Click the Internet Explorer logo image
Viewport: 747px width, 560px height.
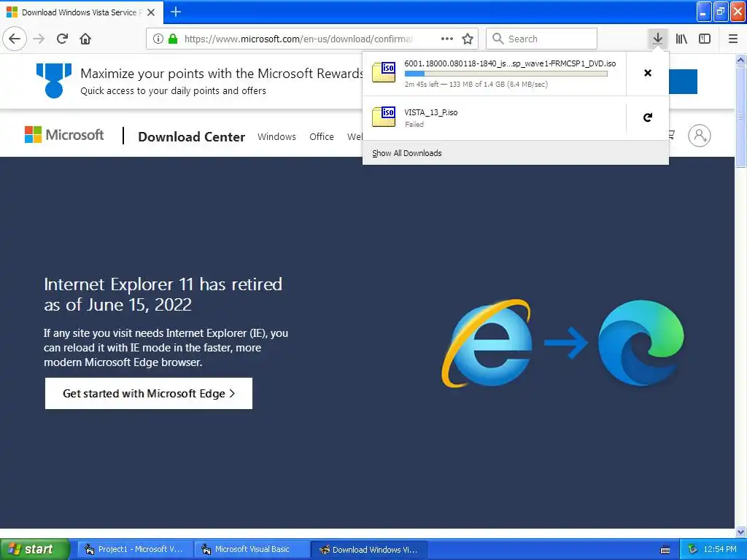point(487,343)
